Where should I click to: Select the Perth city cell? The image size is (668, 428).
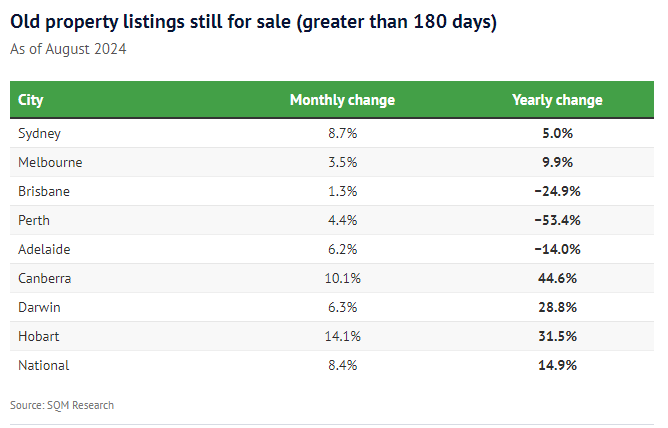tap(34, 220)
